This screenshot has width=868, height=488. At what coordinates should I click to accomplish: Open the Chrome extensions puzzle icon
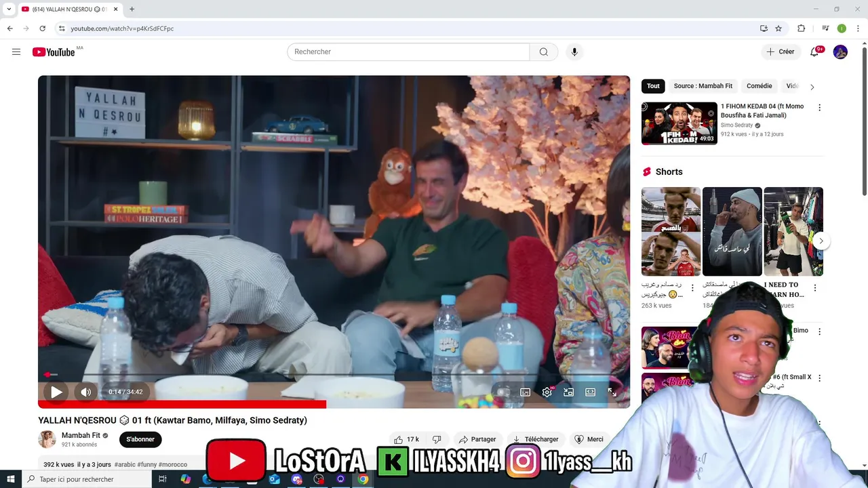(x=801, y=28)
